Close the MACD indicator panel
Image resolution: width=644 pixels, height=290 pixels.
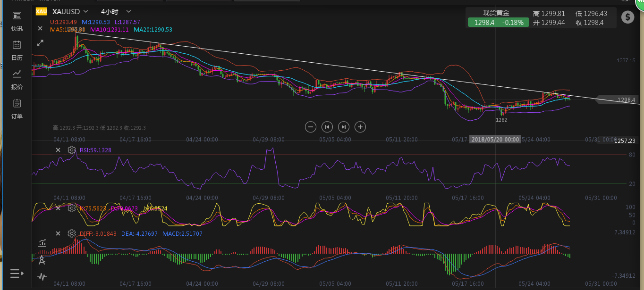pyautogui.click(x=58, y=233)
